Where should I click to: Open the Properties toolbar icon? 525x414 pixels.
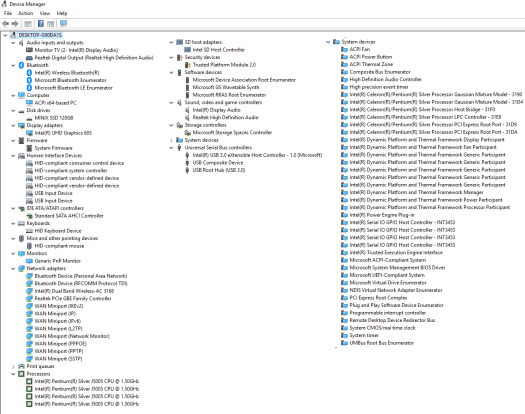(x=28, y=23)
